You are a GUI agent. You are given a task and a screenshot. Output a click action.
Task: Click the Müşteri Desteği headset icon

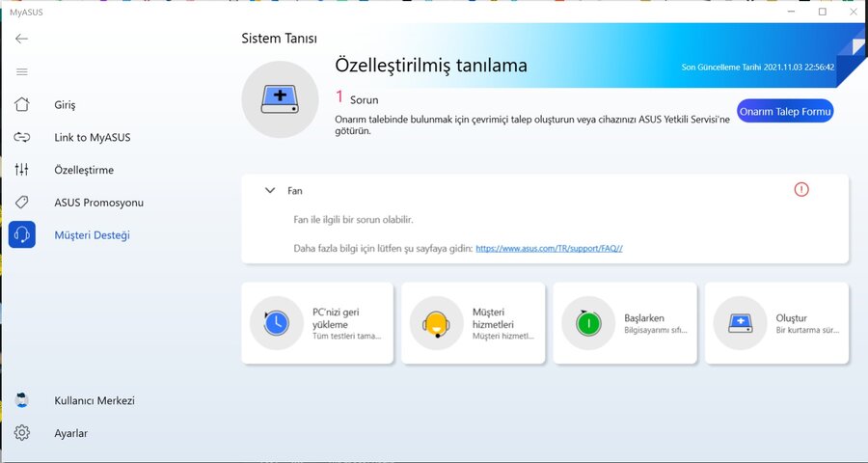click(21, 234)
